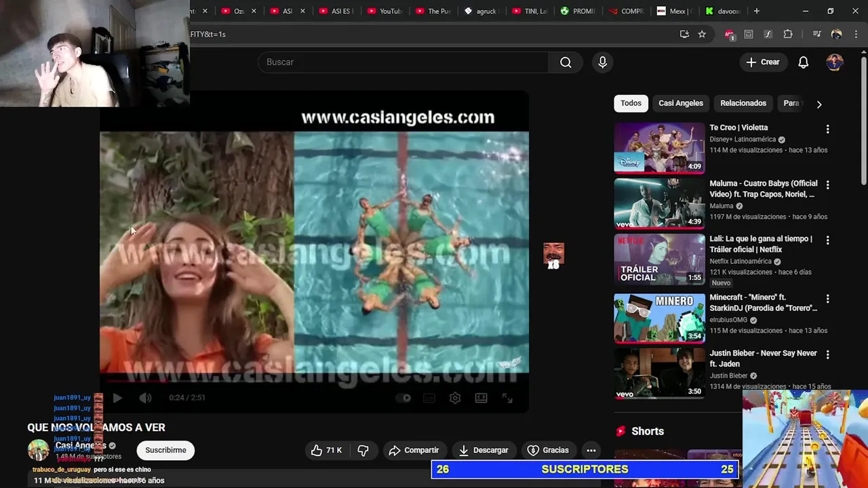
Task: Switch to the PROMIE browser tab
Action: point(578,11)
